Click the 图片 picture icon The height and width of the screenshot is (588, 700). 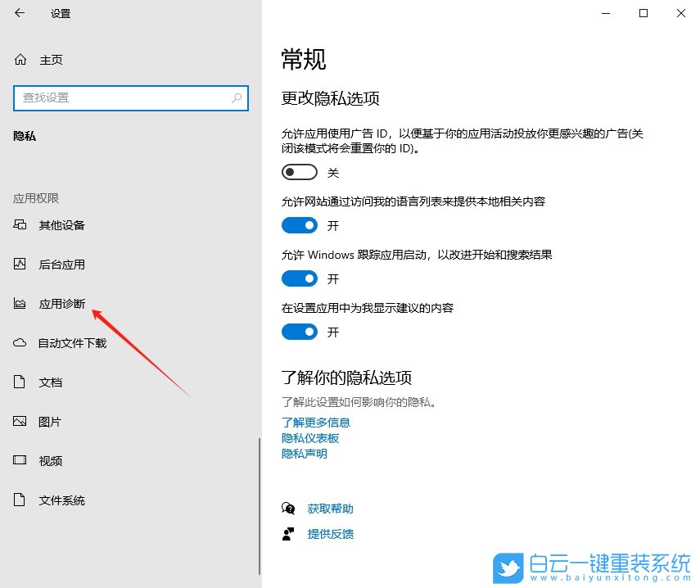point(18,421)
